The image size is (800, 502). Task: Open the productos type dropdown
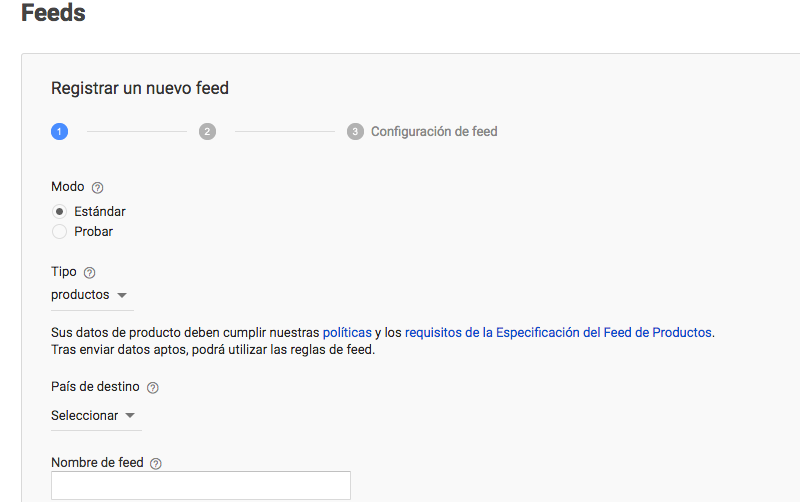[x=92, y=295]
